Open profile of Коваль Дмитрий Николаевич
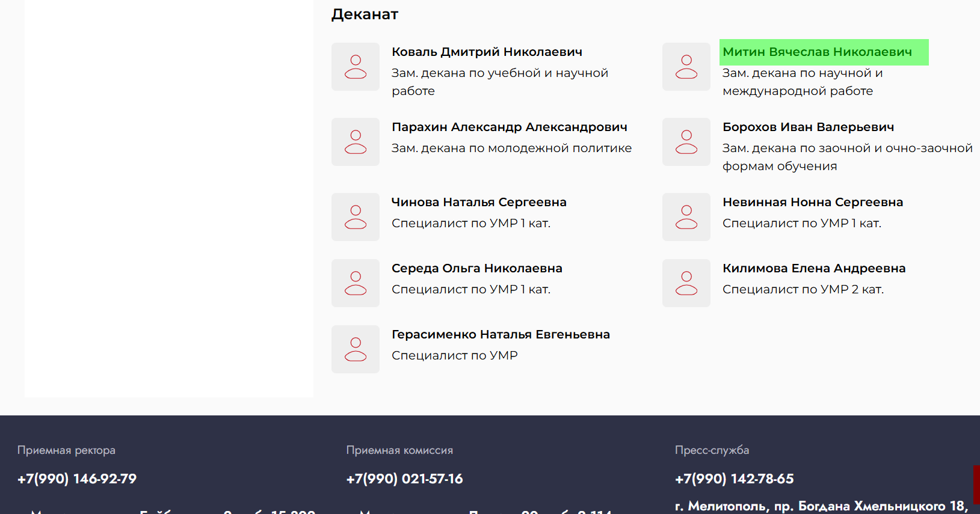The image size is (980, 514). 487,52
